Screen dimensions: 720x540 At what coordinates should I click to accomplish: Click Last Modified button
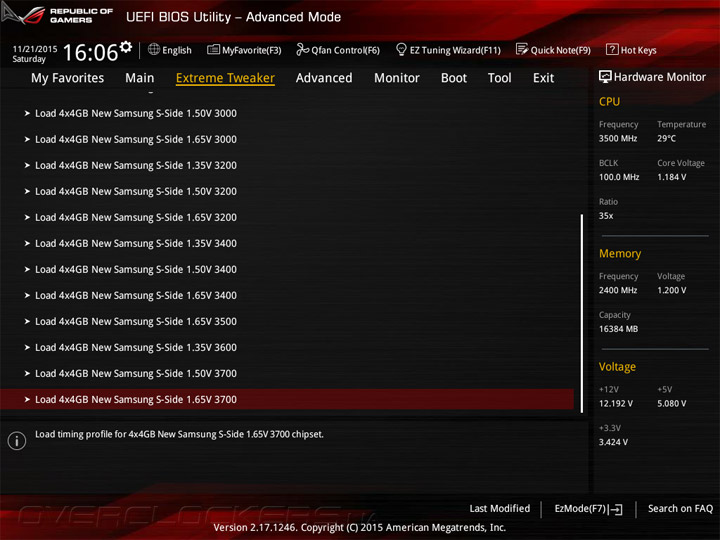[500, 508]
